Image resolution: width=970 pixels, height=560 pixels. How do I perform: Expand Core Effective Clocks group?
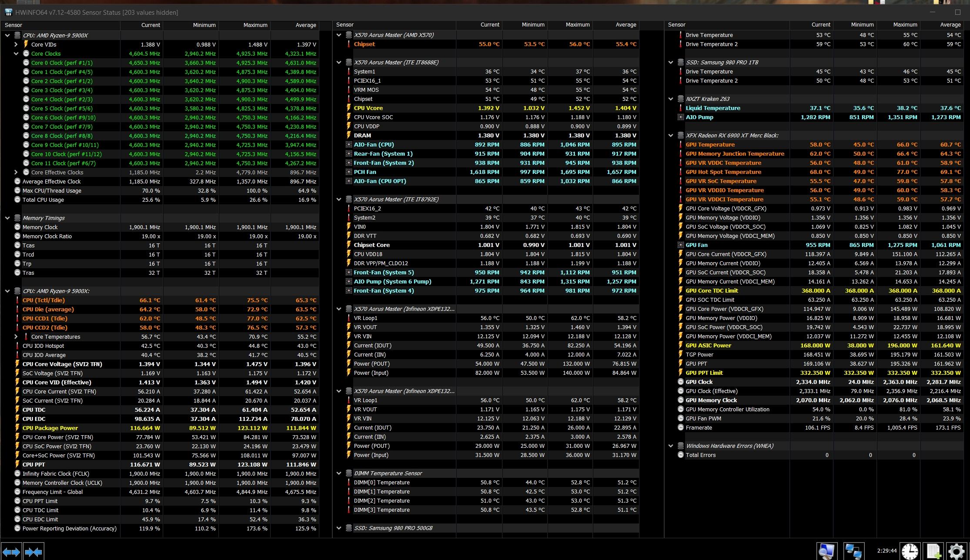tap(16, 172)
